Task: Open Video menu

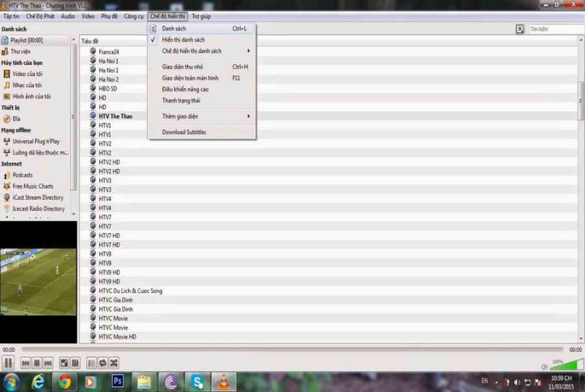Action: [x=88, y=16]
